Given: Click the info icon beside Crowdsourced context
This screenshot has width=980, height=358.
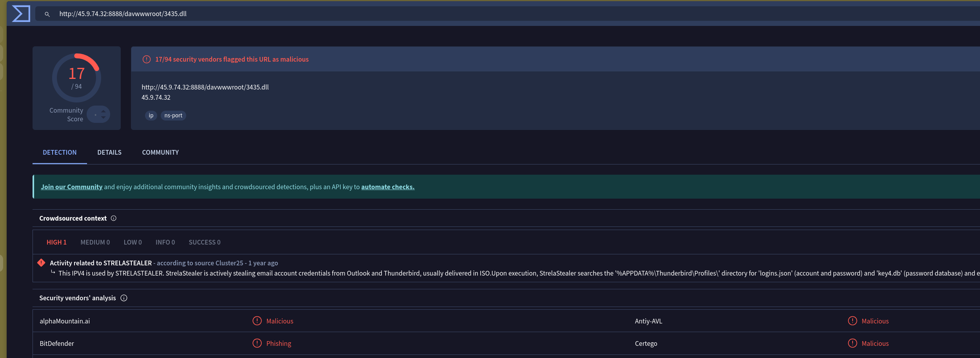Looking at the screenshot, I should 114,218.
